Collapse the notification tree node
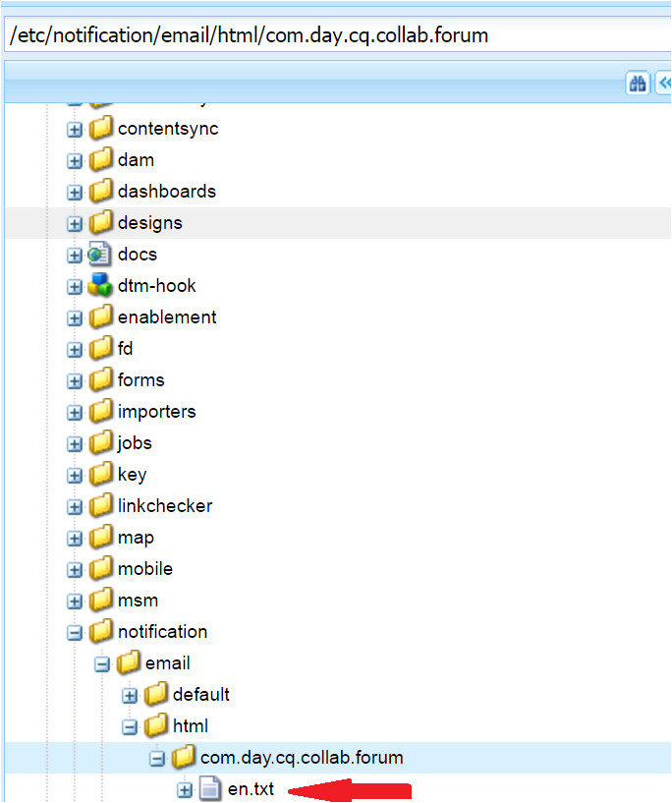Viewport: 672px width, 803px height. click(75, 633)
